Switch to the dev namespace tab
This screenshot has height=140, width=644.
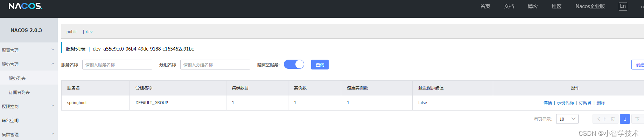click(x=89, y=32)
